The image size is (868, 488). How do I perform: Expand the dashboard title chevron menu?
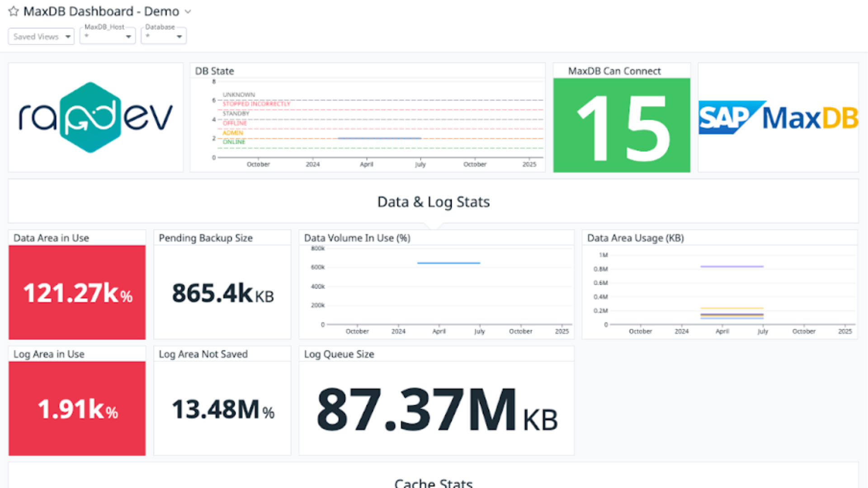tap(188, 12)
